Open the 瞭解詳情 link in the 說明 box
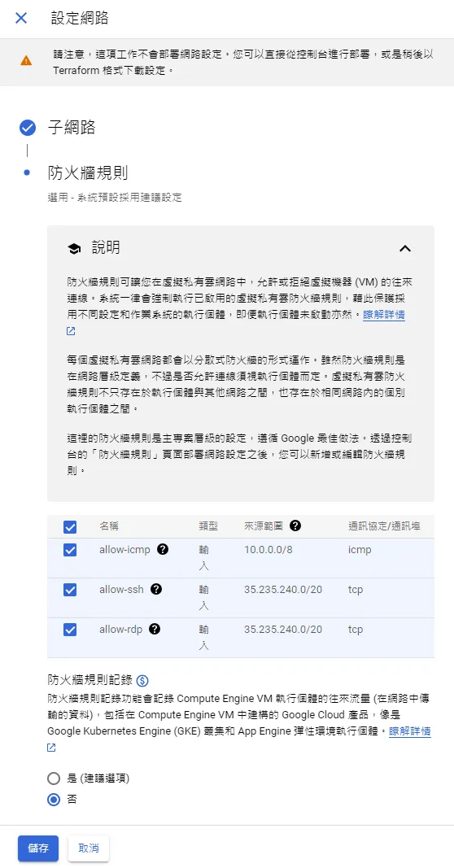This screenshot has width=454, height=868. pos(384,316)
